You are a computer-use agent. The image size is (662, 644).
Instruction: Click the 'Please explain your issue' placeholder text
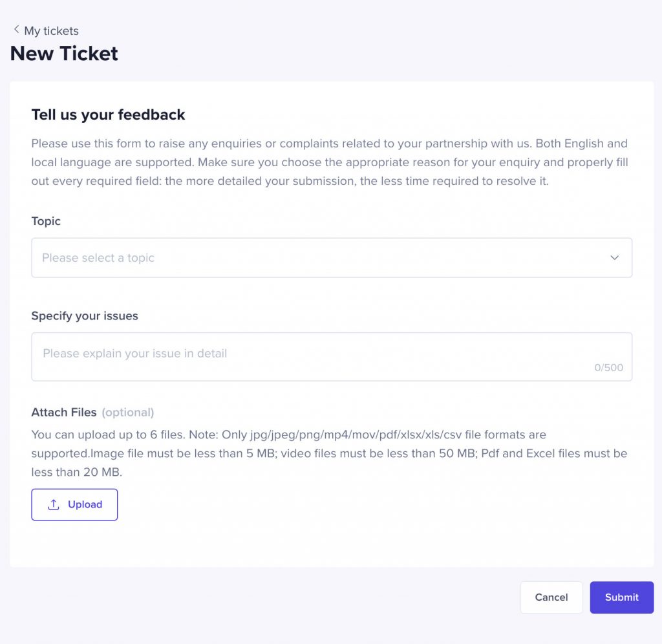pyautogui.click(x=134, y=353)
